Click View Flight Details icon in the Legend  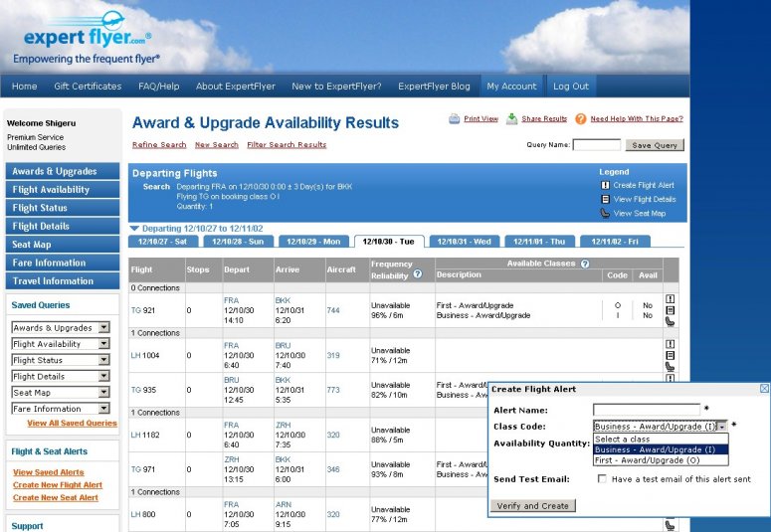click(605, 199)
